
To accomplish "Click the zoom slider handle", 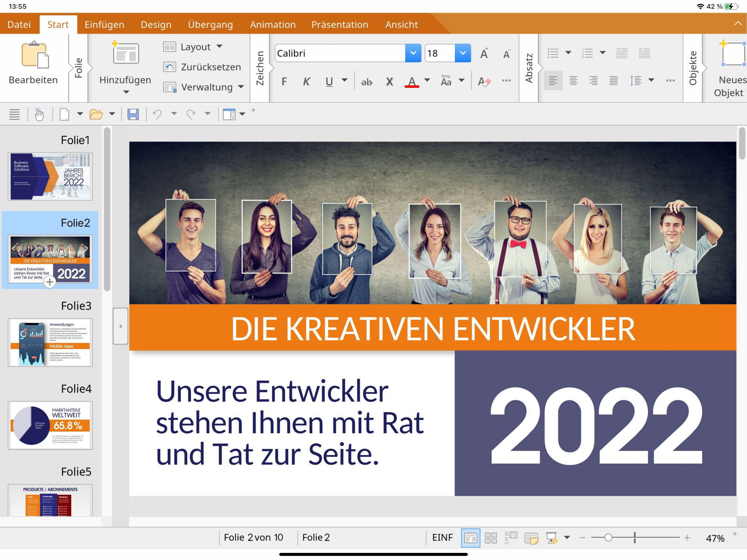I will 608,538.
